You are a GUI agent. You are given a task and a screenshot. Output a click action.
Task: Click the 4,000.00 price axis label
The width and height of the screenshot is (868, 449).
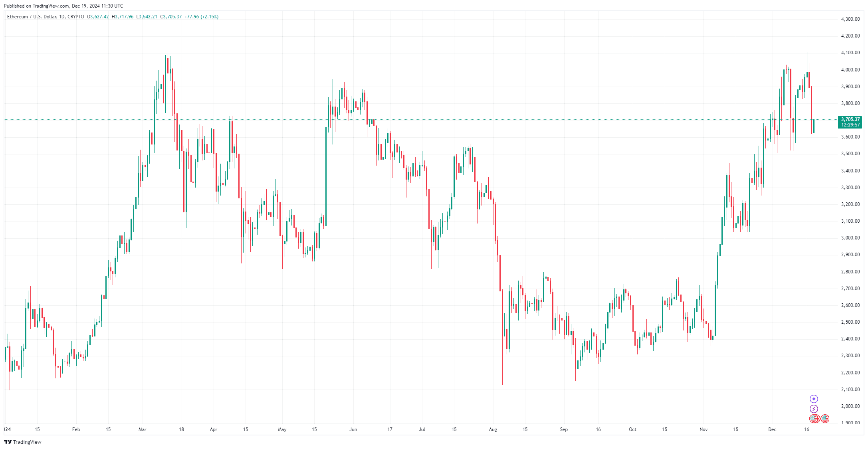click(850, 70)
